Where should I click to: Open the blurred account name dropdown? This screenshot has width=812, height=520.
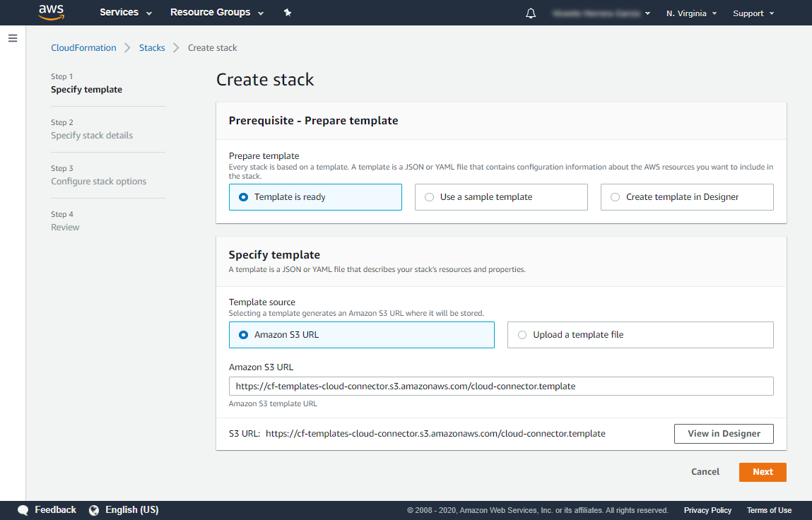[601, 13]
